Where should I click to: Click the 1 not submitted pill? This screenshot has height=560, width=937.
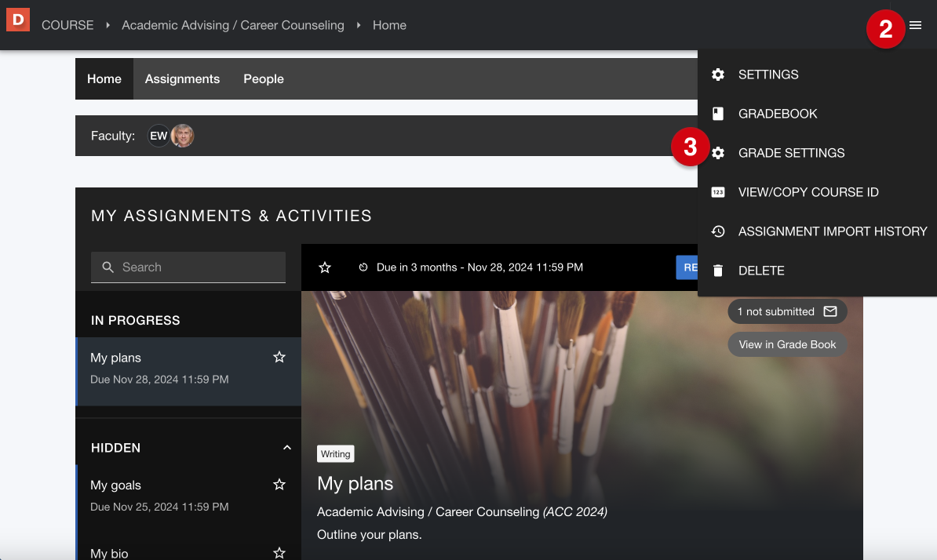coord(787,311)
